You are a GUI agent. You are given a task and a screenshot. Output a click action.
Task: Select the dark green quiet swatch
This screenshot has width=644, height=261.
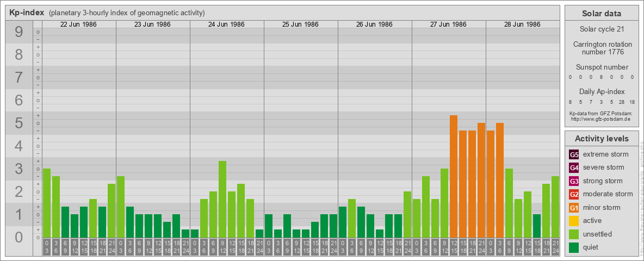(574, 247)
